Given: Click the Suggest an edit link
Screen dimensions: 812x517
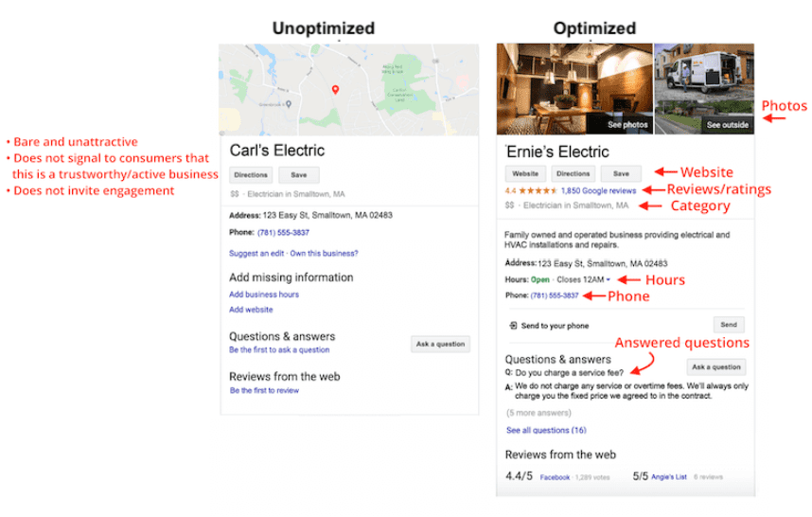Looking at the screenshot, I should click(256, 253).
